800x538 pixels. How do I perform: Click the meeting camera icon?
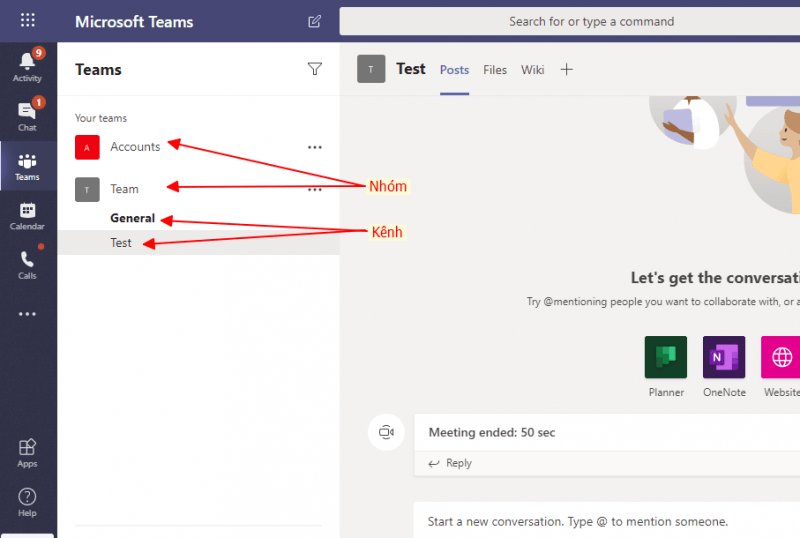pyautogui.click(x=386, y=432)
